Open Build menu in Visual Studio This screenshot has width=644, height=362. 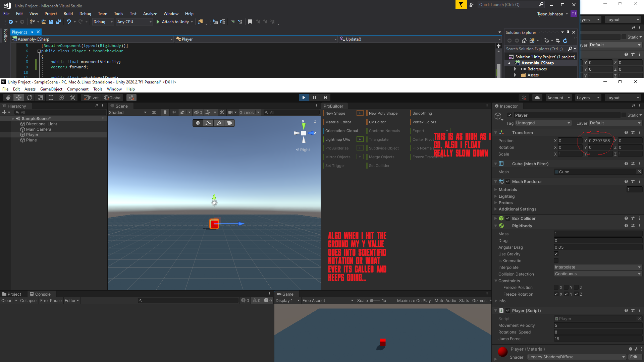[68, 14]
